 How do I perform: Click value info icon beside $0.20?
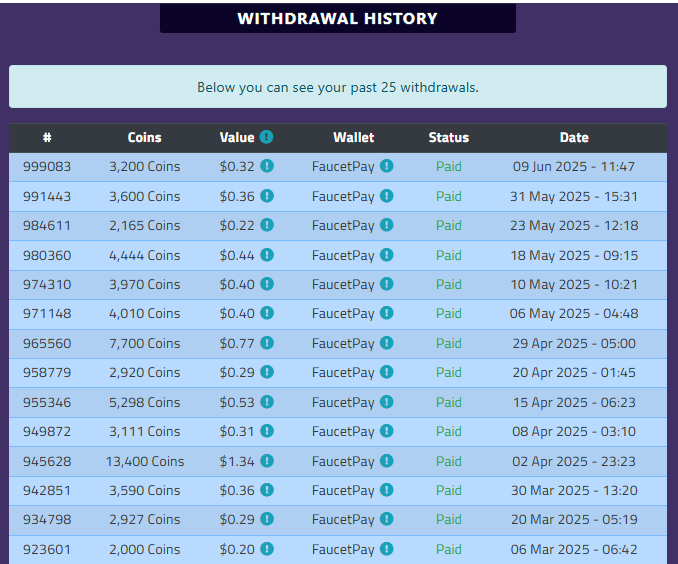(267, 549)
